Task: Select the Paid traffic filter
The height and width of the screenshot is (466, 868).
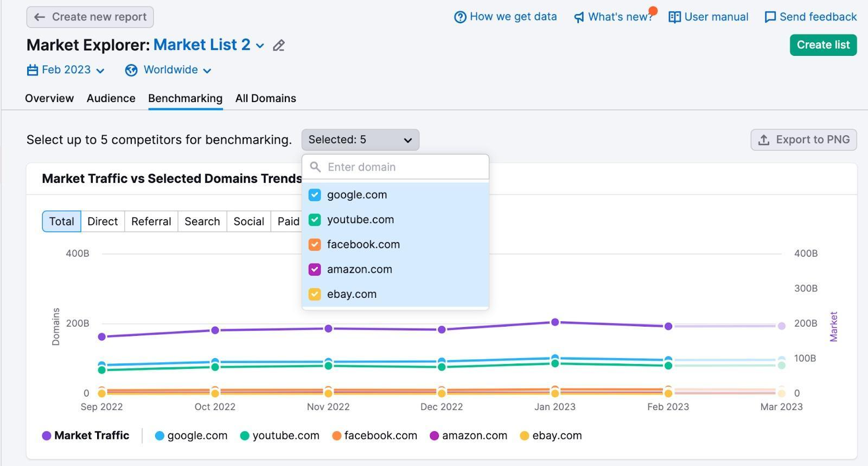Action: point(288,221)
